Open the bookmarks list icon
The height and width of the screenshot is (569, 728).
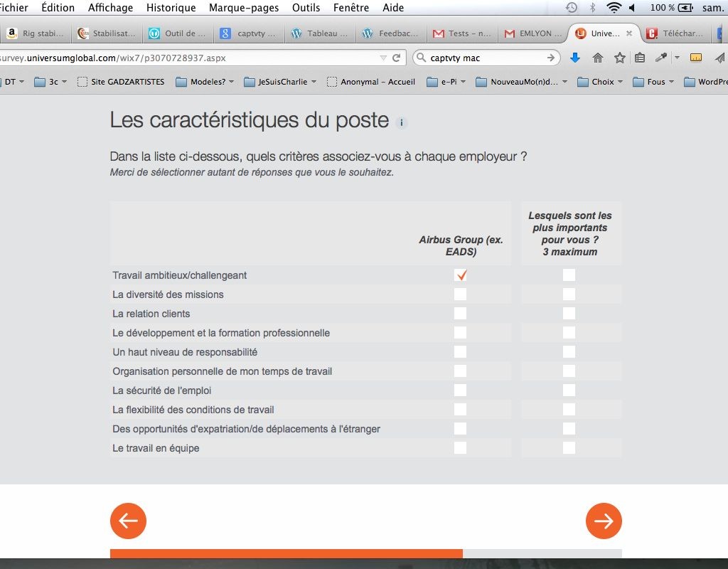(640, 58)
